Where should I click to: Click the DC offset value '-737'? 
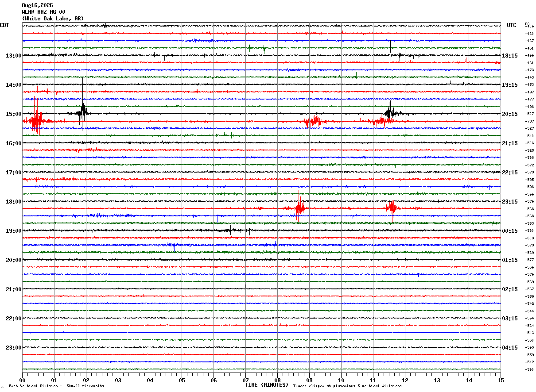point(529,121)
